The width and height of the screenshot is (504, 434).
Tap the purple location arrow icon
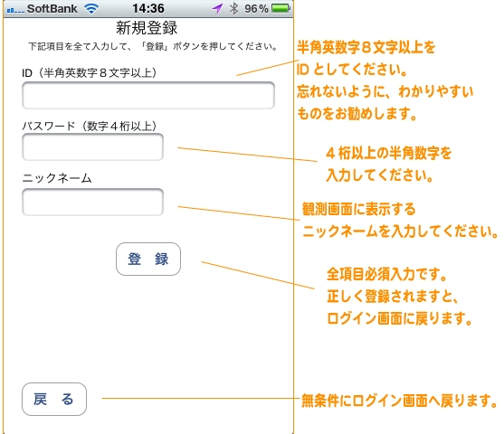pyautogui.click(x=217, y=8)
